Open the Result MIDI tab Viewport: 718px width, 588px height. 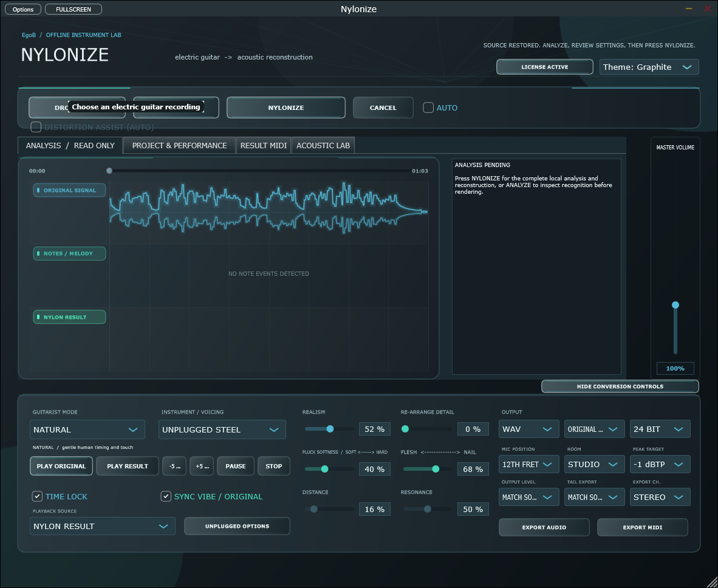(263, 145)
